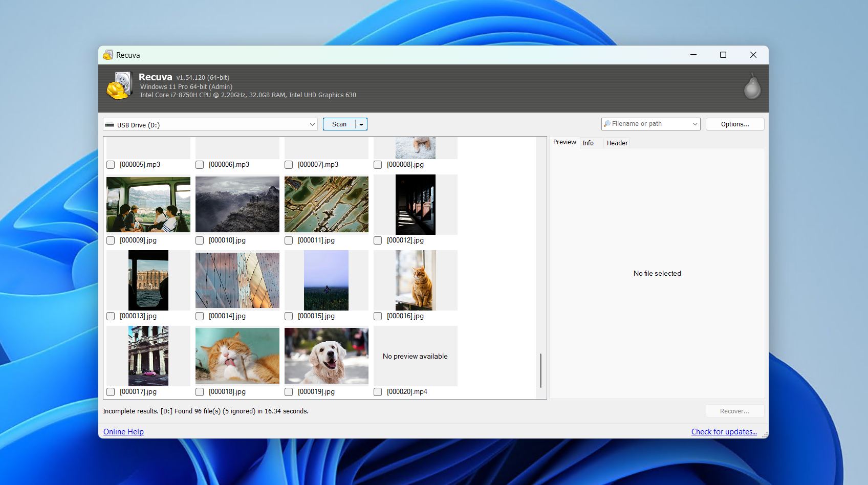Enable the checkbox for [000020].mp4
The image size is (868, 485).
[378, 392]
